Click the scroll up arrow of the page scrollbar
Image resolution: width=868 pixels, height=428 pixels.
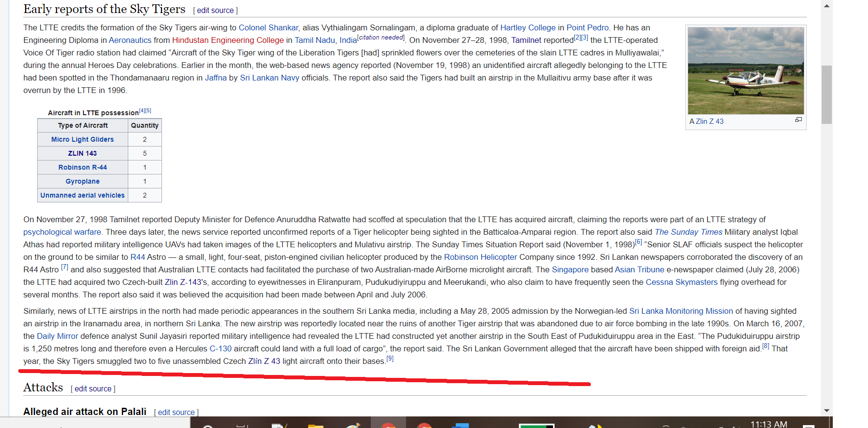click(827, 6)
